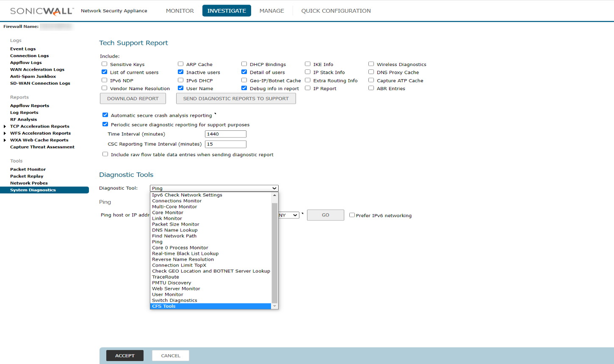Expand TCP Acceleration Reports tree arrow
The height and width of the screenshot is (364, 614).
[5, 127]
